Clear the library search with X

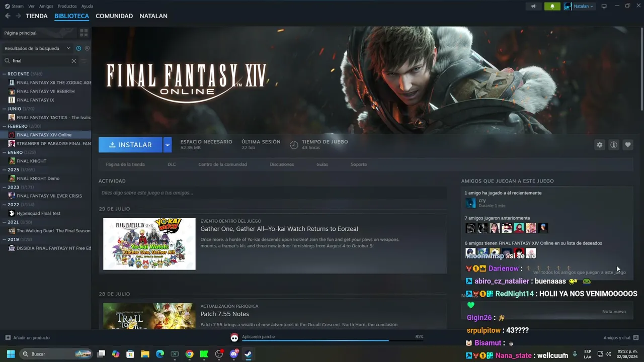tap(73, 61)
